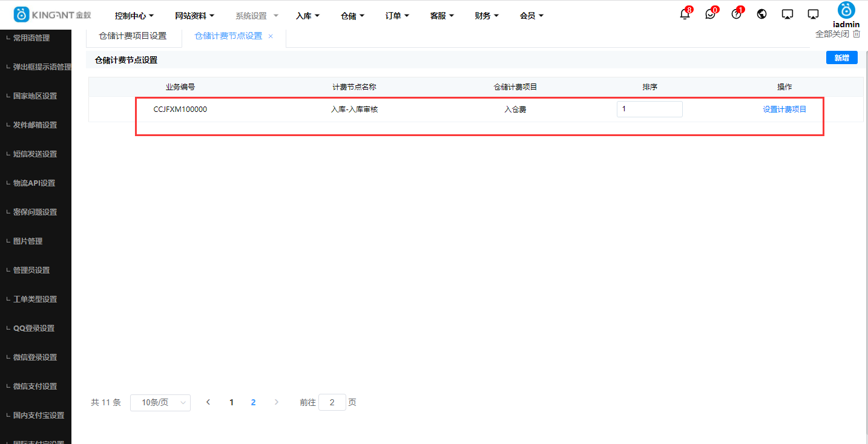Viewport: 868px width, 444px height.
Task: Open the 10条/页 page size selector
Action: click(160, 402)
